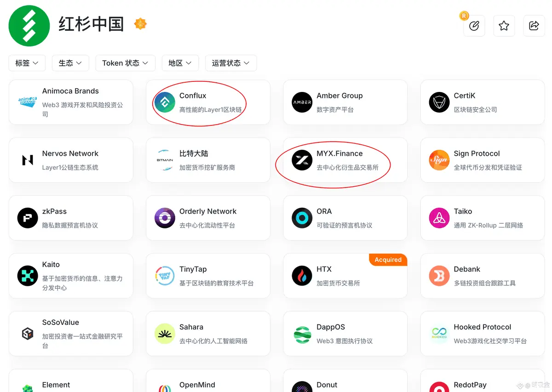Click the green 红杉中国 logo
552x392 pixels.
[x=29, y=26]
